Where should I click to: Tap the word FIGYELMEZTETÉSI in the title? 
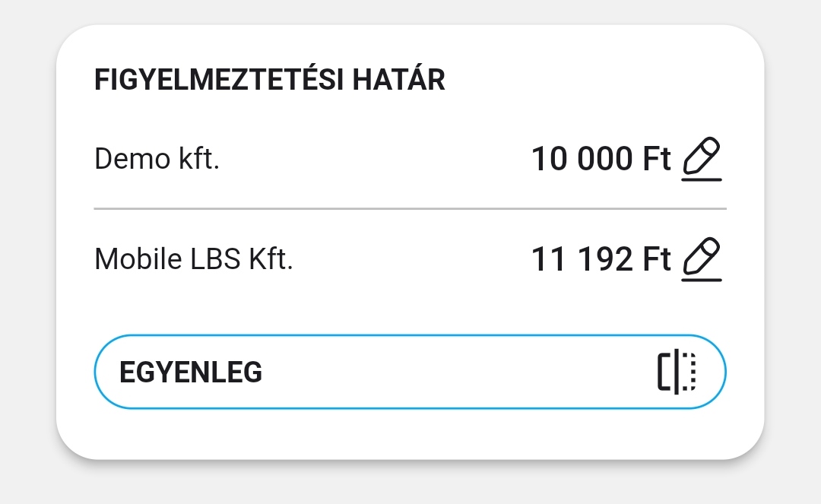click(219, 80)
